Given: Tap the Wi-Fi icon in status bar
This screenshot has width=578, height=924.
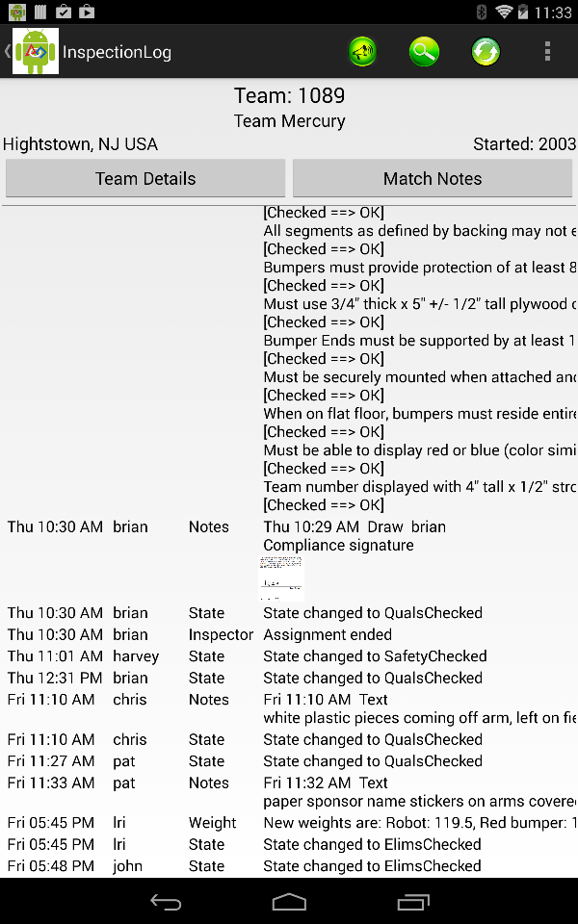Looking at the screenshot, I should [504, 12].
